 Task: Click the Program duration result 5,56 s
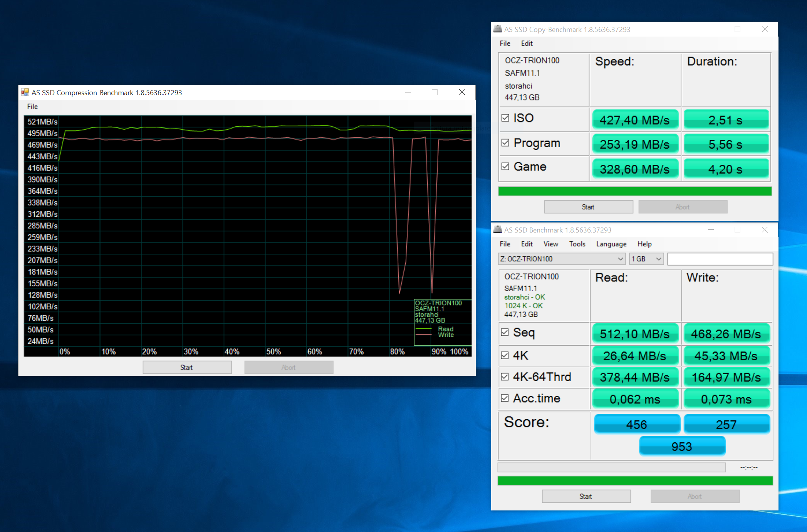[x=726, y=144]
